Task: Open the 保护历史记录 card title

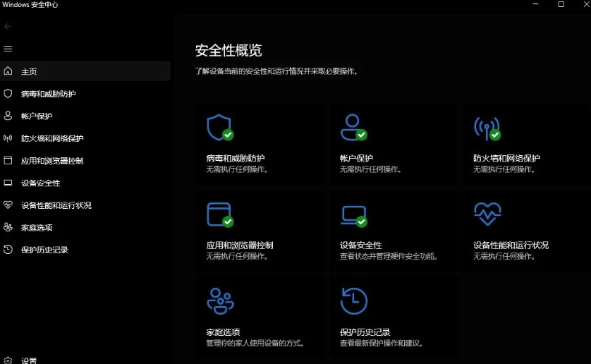Action: coord(365,332)
